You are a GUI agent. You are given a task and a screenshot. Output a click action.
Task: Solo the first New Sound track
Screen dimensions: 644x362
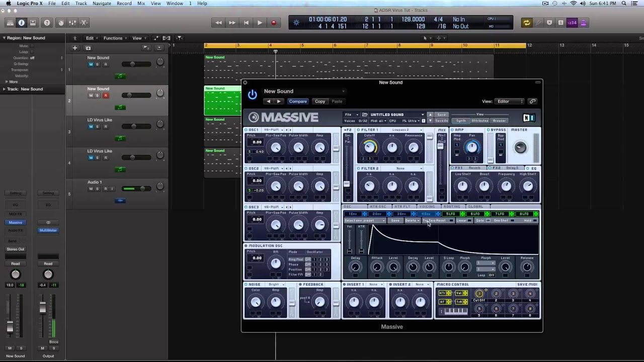[98, 64]
